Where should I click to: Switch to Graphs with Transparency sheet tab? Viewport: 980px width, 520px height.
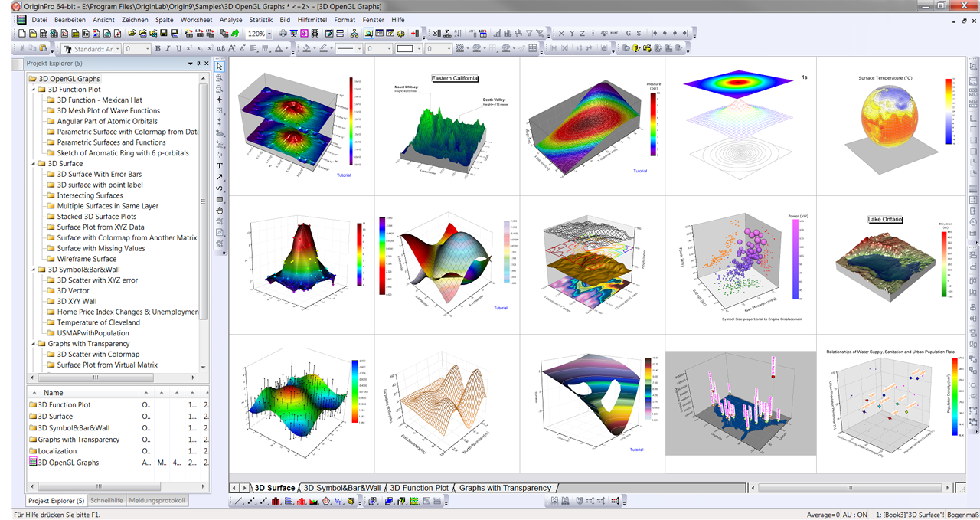[505, 488]
